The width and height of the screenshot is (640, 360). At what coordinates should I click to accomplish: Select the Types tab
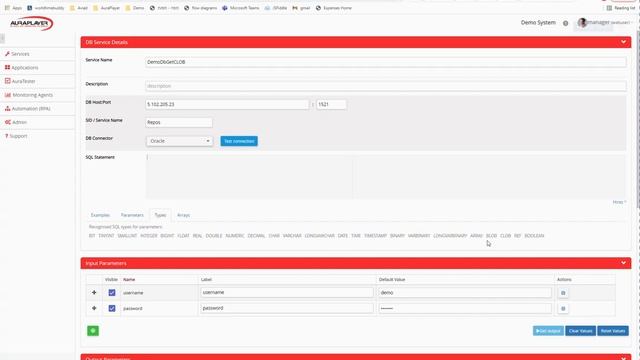click(160, 215)
